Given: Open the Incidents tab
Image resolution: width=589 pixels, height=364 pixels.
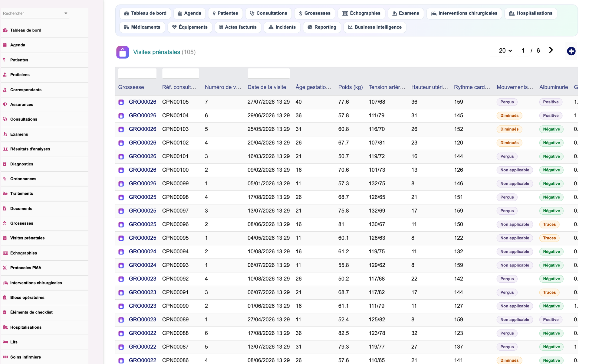Looking at the screenshot, I should click(282, 27).
